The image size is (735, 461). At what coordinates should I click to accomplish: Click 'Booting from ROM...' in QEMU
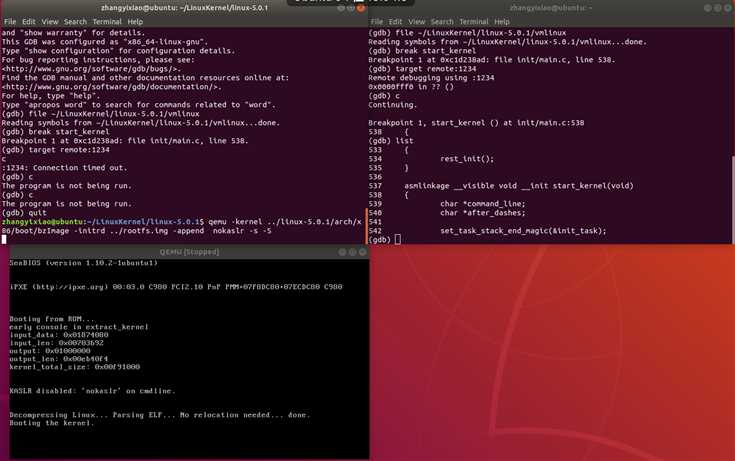point(52,319)
